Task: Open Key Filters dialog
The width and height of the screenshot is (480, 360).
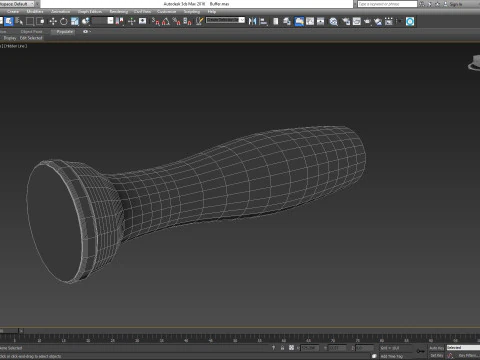Action: 468,356
